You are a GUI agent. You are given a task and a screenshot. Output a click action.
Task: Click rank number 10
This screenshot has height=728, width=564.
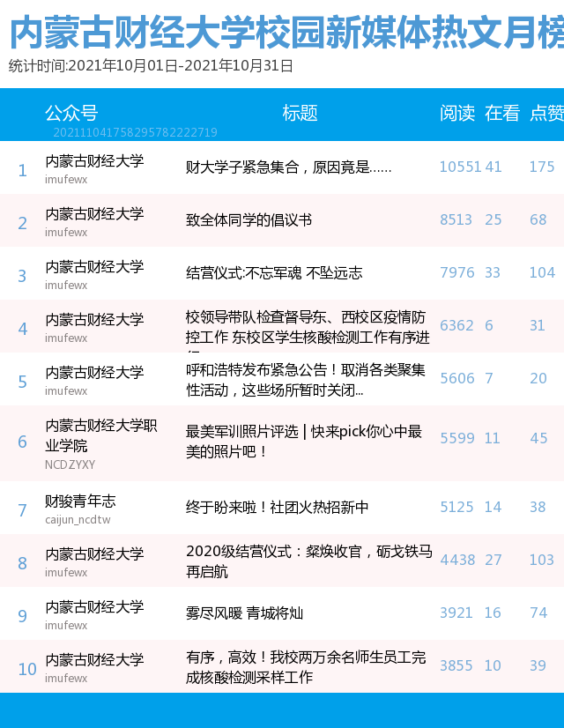click(x=27, y=669)
